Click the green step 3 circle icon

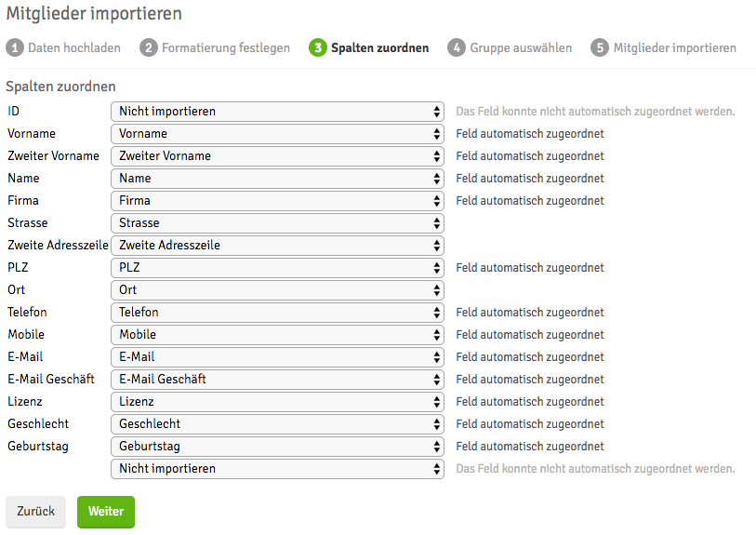[x=318, y=47]
